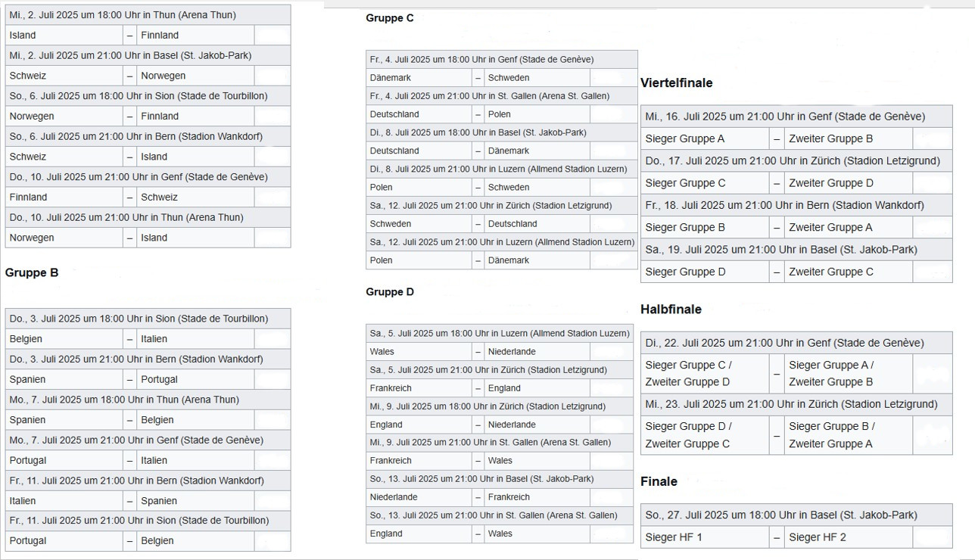The width and height of the screenshot is (975, 560).
Task: Select the Sieger HF 1 cell
Action: pyautogui.click(x=674, y=537)
